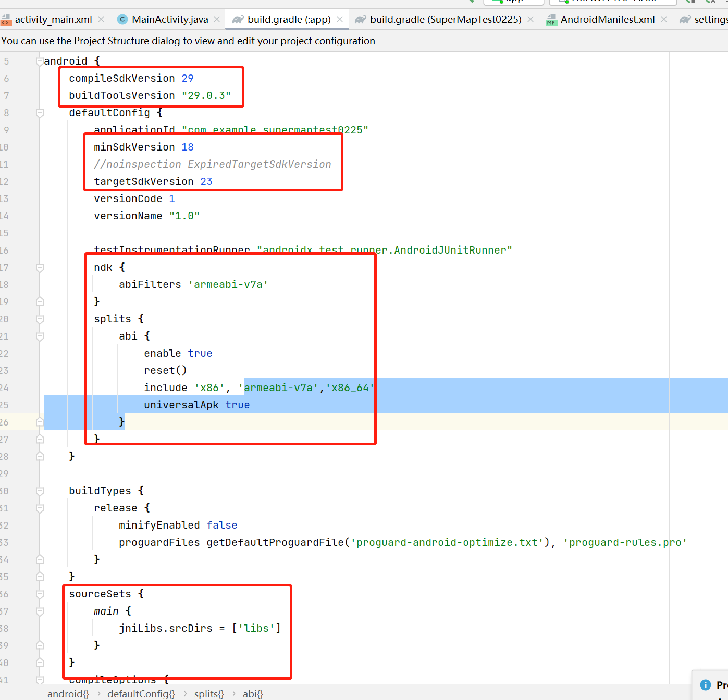This screenshot has width=728, height=700.
Task: Click universalApk true line
Action: pyautogui.click(x=197, y=405)
